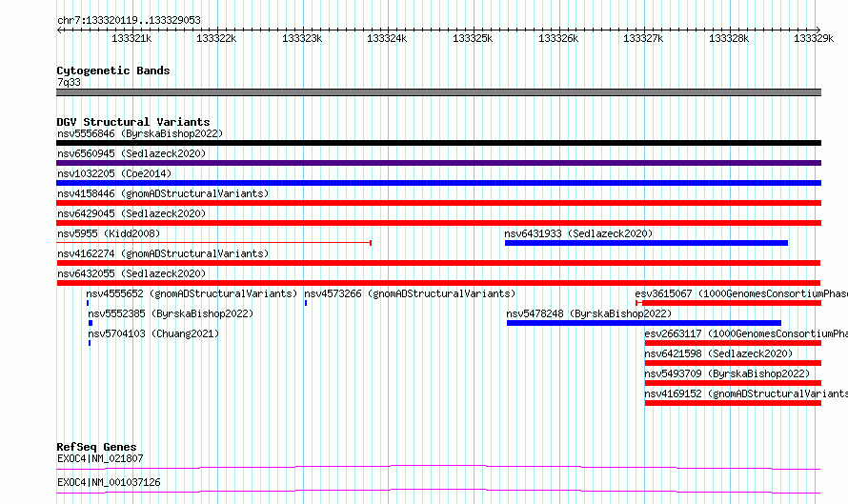Image resolution: width=848 pixels, height=504 pixels.
Task: Click the DGV Structural Variants track title
Action: tap(133, 122)
